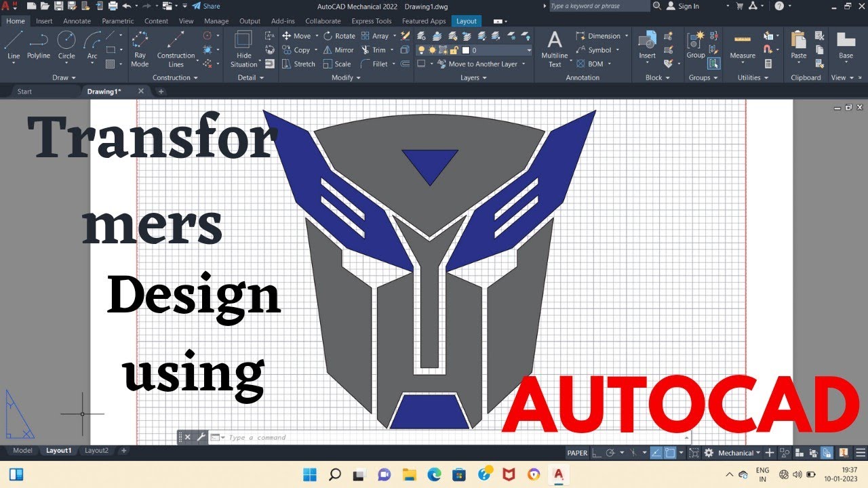Switch to the Model tab
The image size is (868, 488).
click(x=22, y=450)
